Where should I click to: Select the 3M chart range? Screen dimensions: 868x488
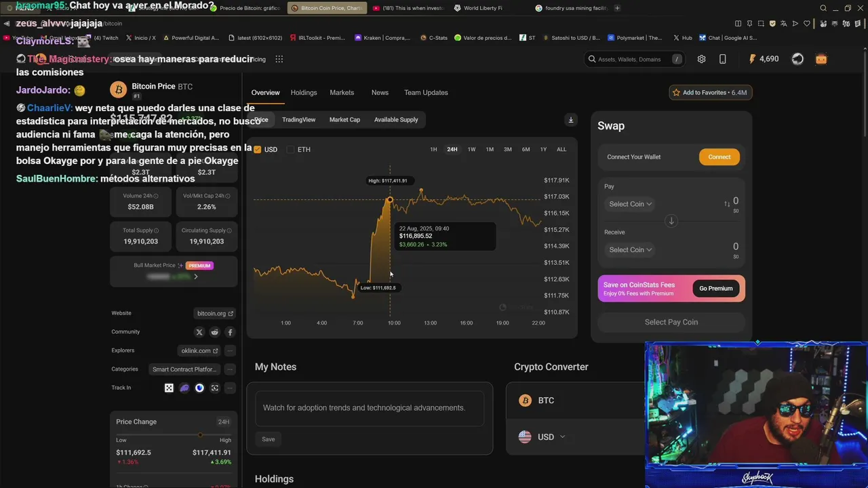pyautogui.click(x=507, y=149)
